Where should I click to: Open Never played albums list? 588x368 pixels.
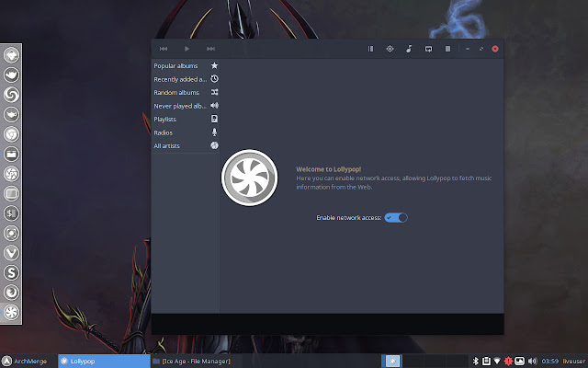click(x=186, y=106)
